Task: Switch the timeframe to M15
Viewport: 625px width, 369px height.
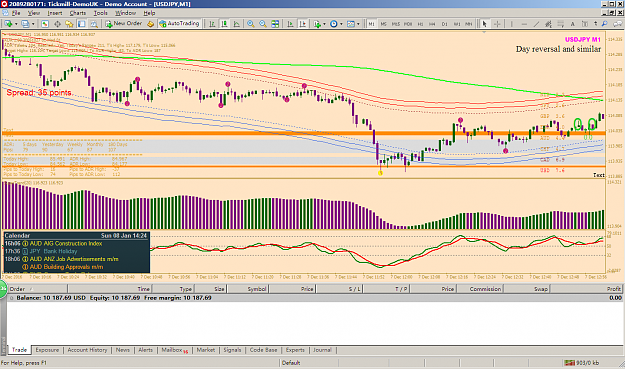Action: [x=395, y=24]
